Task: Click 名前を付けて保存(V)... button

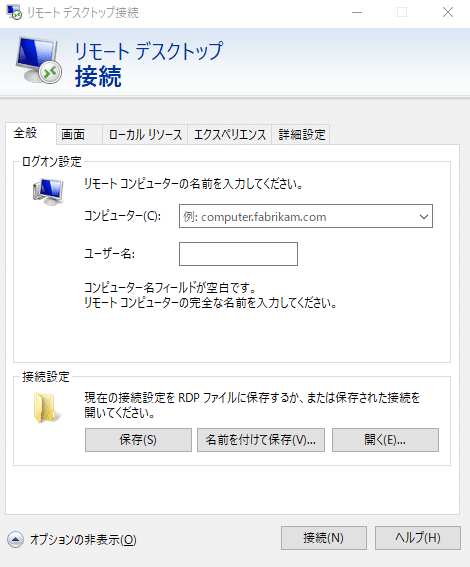Action: [261, 440]
